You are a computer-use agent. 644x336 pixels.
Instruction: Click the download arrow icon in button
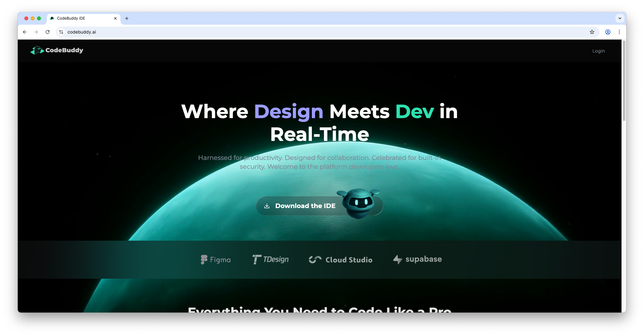pyautogui.click(x=267, y=206)
